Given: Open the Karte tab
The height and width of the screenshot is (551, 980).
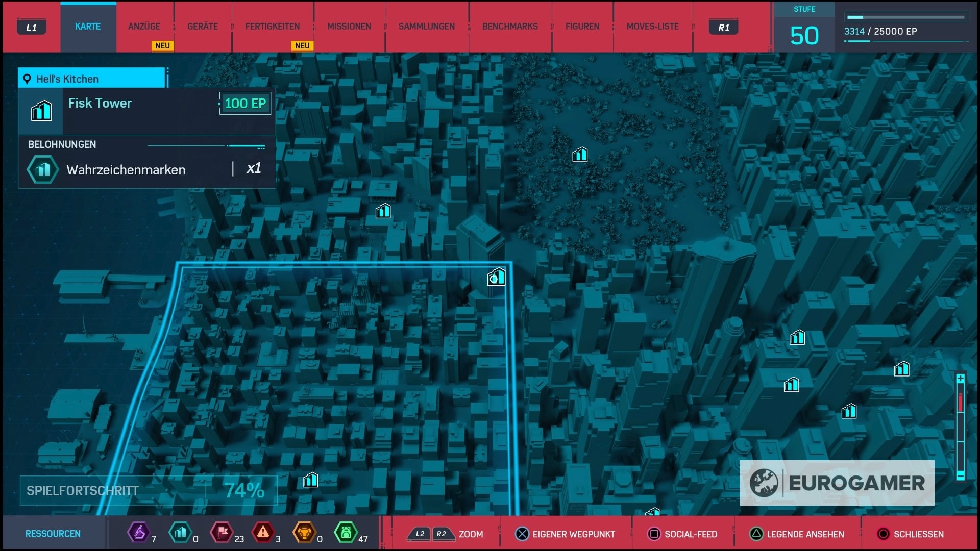Looking at the screenshot, I should point(88,27).
